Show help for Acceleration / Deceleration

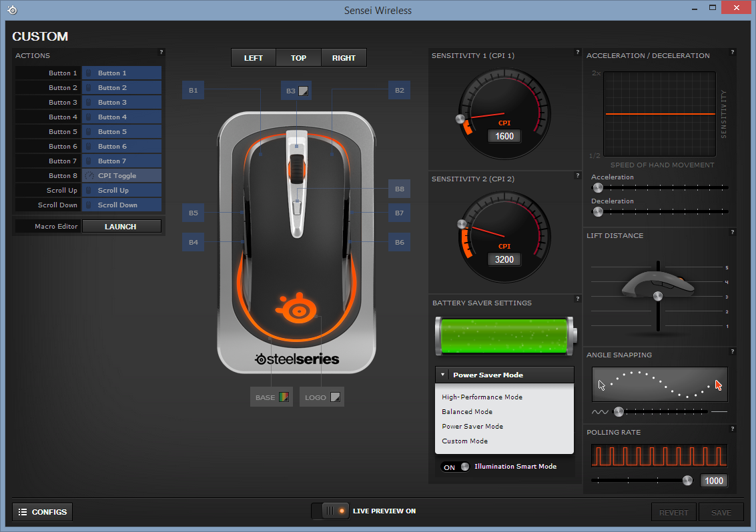(733, 52)
